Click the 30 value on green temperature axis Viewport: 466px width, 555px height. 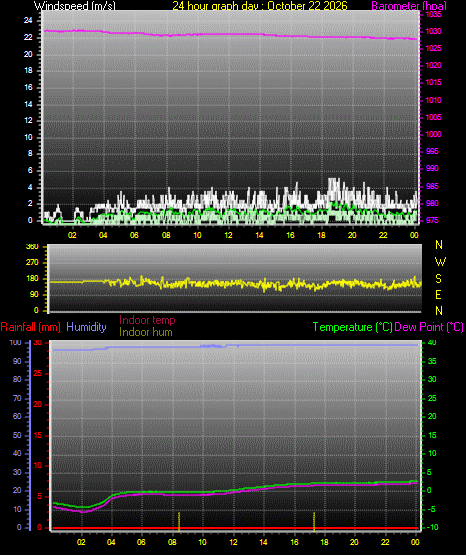tap(432, 379)
